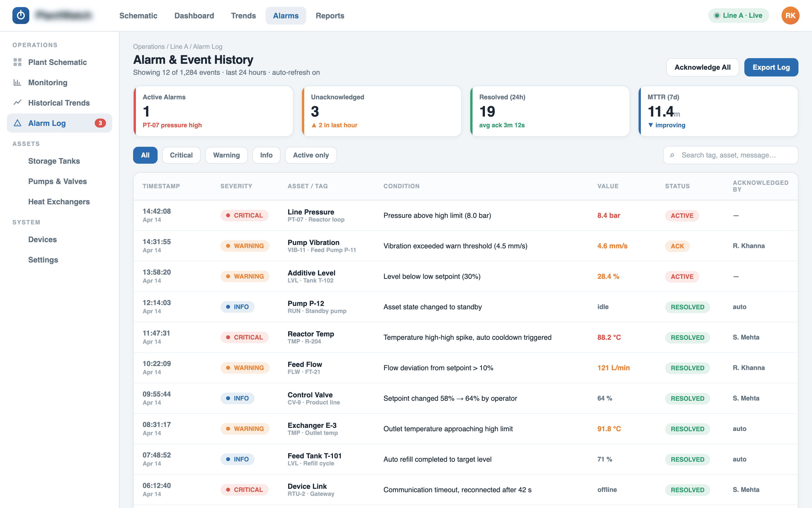Click the Line A Live status indicator
This screenshot has height=508, width=812.
[x=738, y=16]
